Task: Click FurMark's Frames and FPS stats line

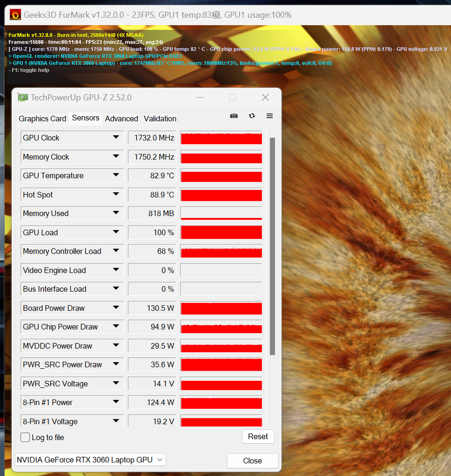Action: pyautogui.click(x=86, y=42)
